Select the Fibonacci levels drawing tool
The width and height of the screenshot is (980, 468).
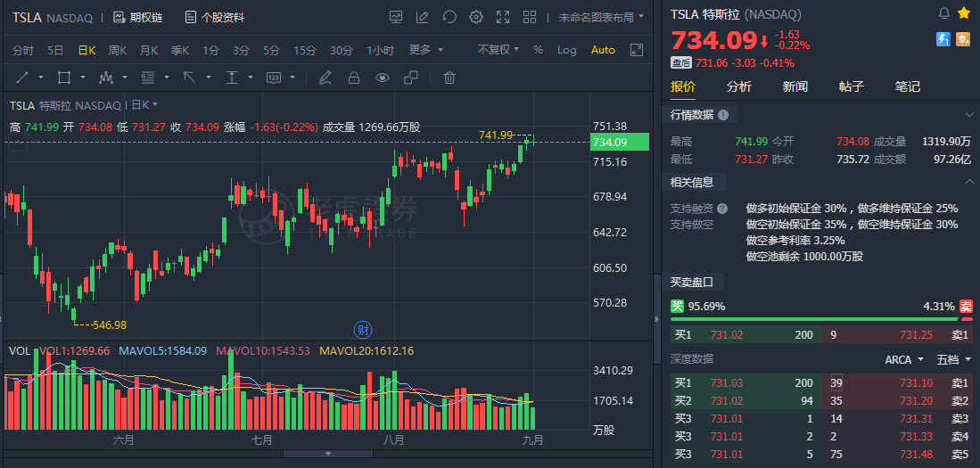(x=147, y=78)
